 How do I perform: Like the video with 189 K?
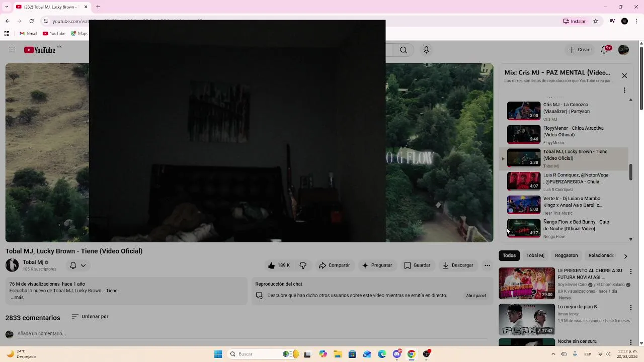click(x=279, y=265)
